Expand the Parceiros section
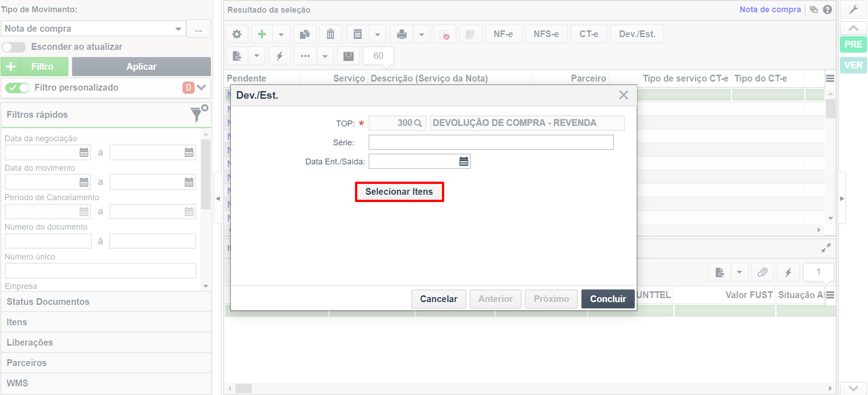The height and width of the screenshot is (395, 868). 106,363
